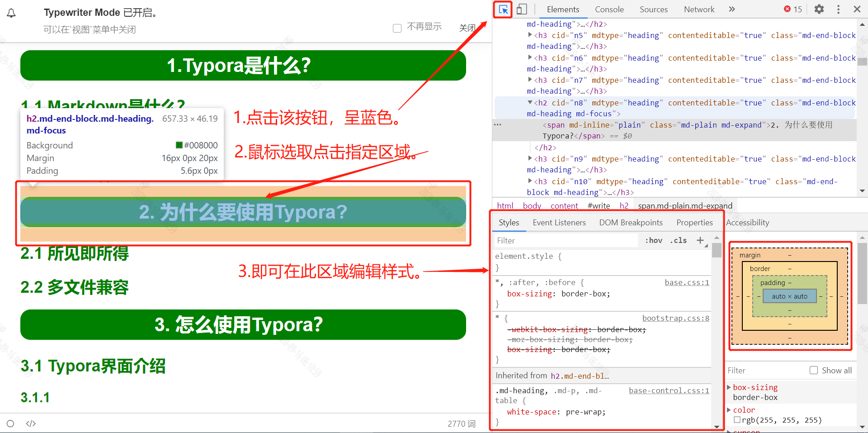This screenshot has width=868, height=433.
Task: Switch to the Console tab
Action: point(609,10)
